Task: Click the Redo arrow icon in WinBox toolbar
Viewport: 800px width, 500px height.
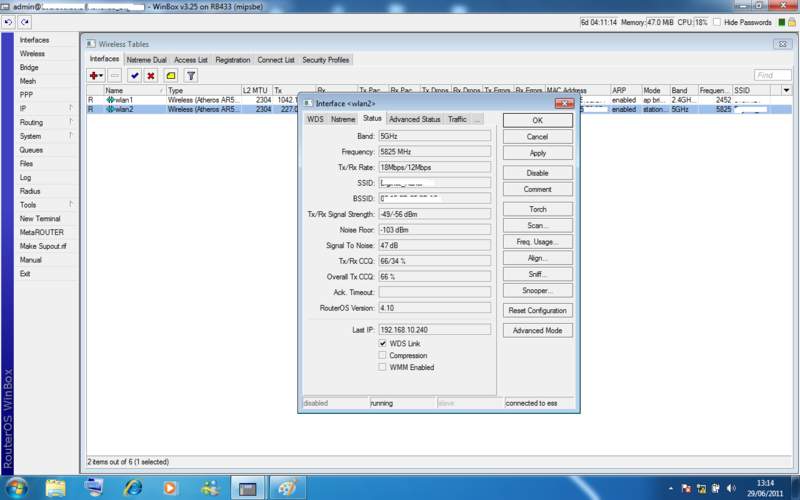Action: (24, 21)
